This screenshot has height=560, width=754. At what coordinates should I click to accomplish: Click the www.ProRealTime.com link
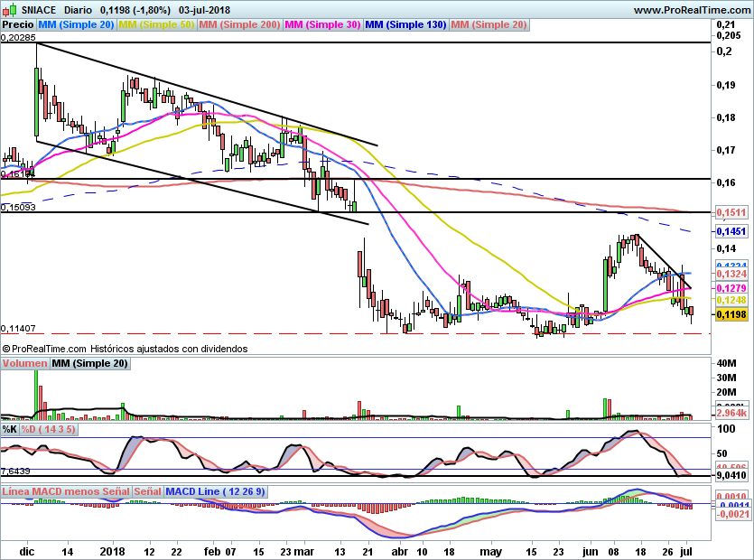pyautogui.click(x=692, y=10)
